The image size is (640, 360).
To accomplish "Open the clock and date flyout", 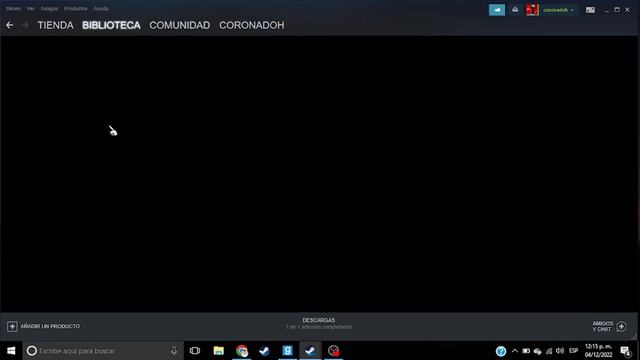I will coord(598,351).
